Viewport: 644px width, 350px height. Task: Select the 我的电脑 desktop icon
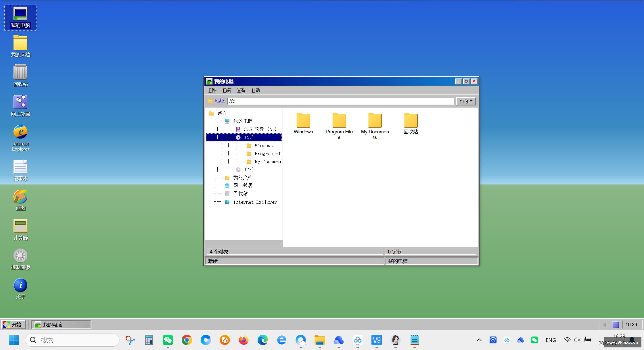coord(20,18)
